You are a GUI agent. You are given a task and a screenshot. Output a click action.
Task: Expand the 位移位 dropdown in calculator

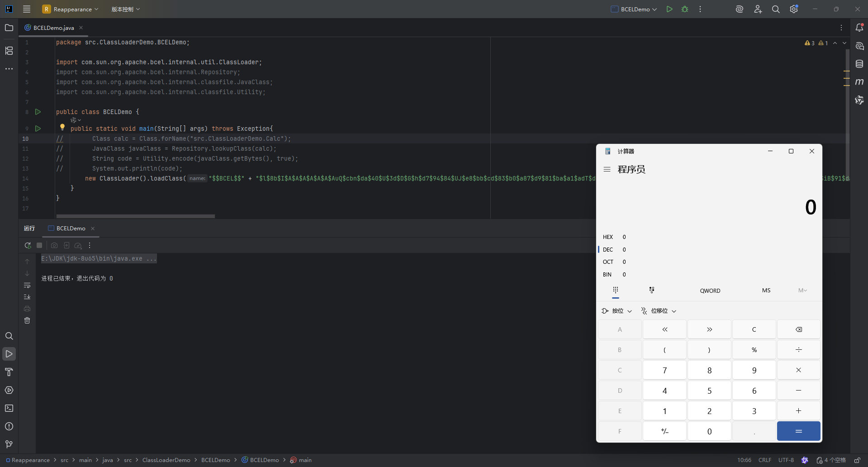tap(659, 311)
